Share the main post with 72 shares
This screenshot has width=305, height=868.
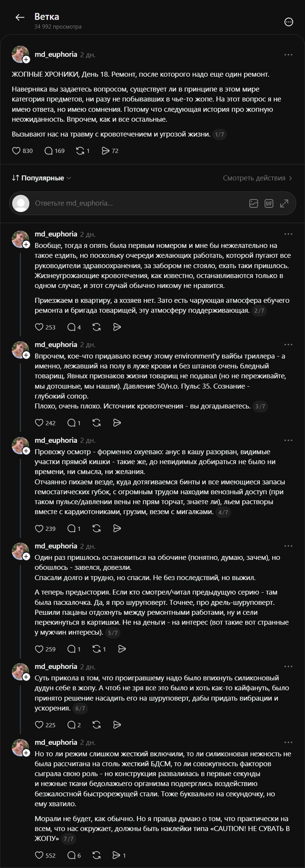[x=110, y=151]
